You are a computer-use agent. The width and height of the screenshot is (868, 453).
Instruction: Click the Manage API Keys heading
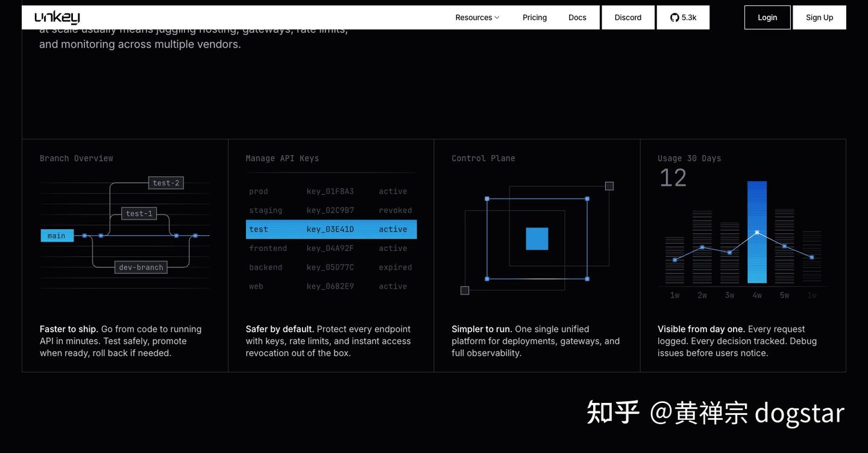point(282,158)
